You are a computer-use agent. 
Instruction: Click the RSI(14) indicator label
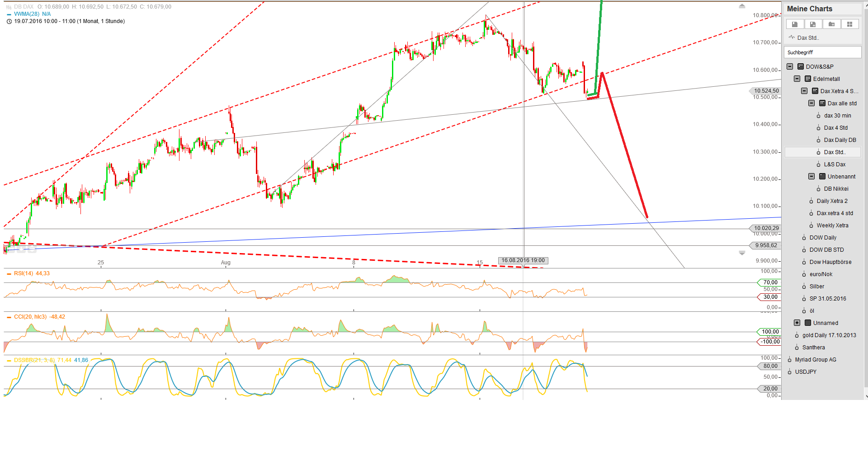point(24,273)
